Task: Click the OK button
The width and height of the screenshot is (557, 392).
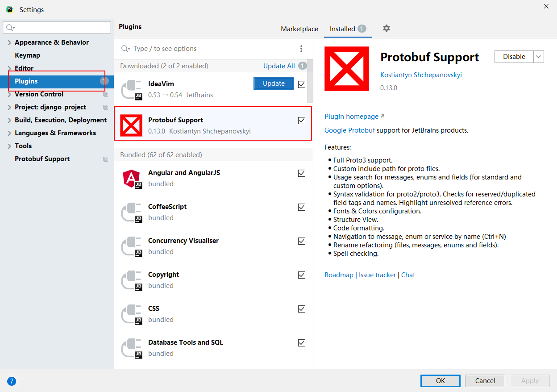Action: [x=441, y=381]
